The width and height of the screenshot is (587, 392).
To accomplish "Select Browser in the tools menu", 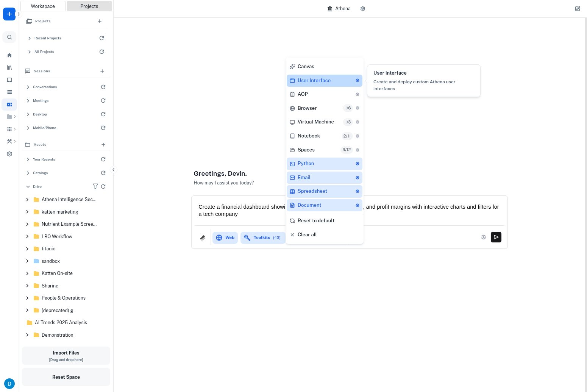I will tap(325, 108).
